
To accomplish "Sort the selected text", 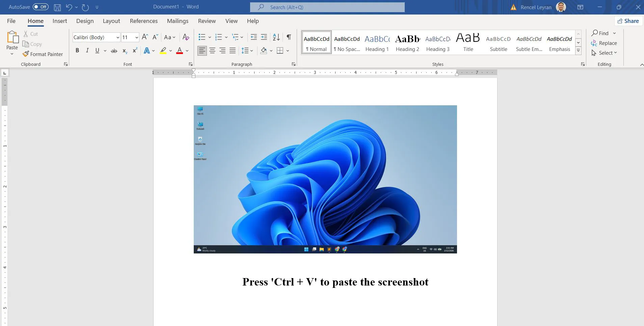I will click(276, 37).
